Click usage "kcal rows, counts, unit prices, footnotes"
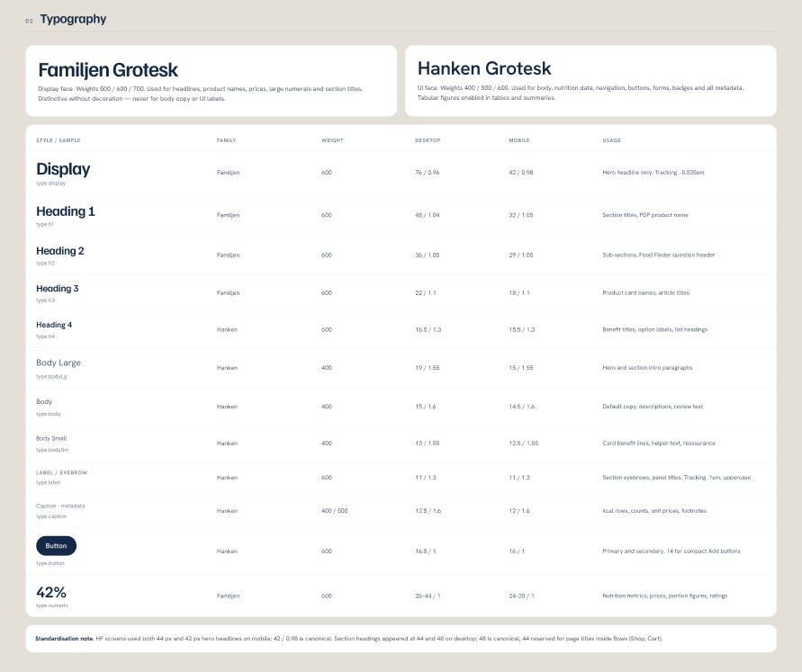The height and width of the screenshot is (672, 802). (x=654, y=511)
